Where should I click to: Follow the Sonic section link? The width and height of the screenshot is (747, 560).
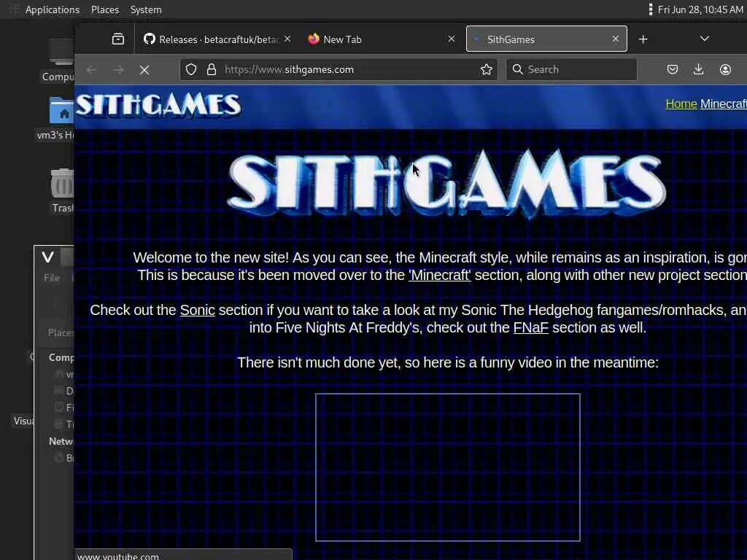click(197, 310)
